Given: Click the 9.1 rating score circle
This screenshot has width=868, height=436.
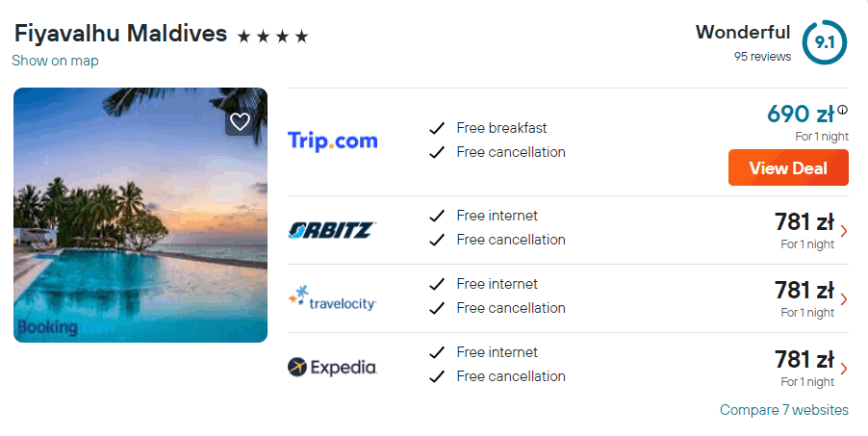Looking at the screenshot, I should (824, 42).
